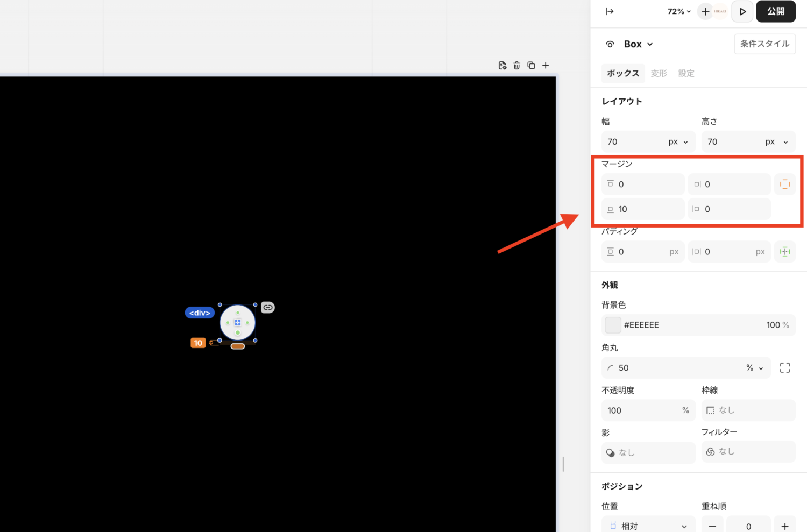Click the plus add icon above canvas

coord(546,65)
